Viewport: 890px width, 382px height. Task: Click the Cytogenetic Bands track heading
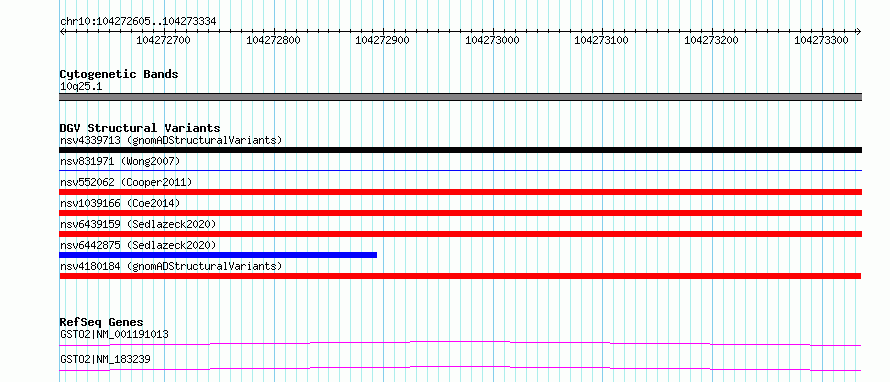119,74
